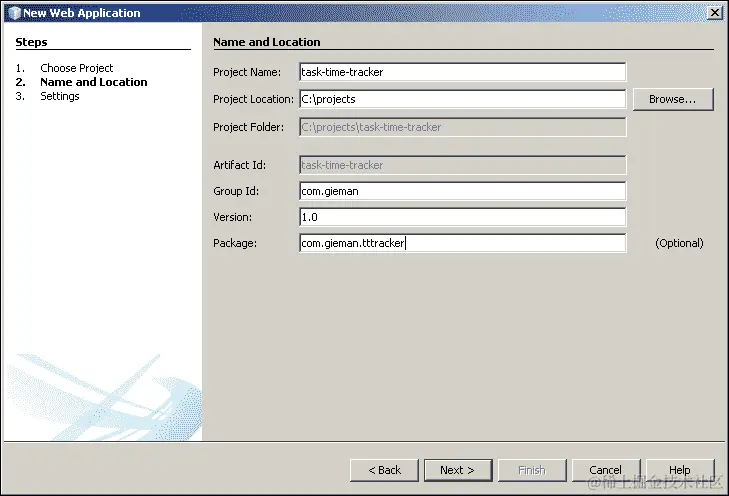Click the (Optional) note beside Package

pos(679,243)
